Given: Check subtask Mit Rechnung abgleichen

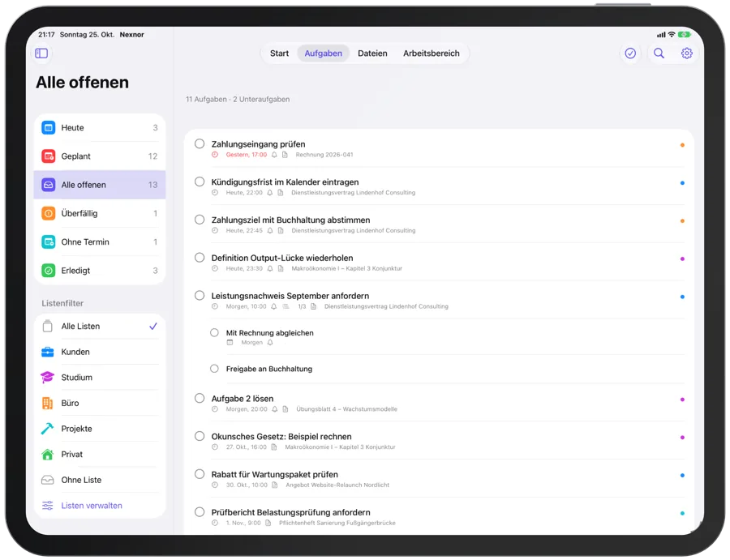Looking at the screenshot, I should pos(214,332).
